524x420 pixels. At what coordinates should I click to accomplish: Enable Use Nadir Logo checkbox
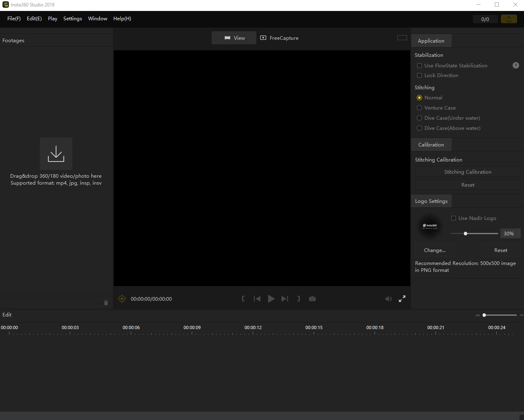click(453, 218)
